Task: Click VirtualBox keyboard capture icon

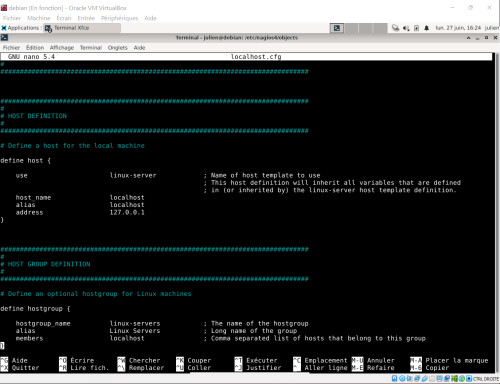Action: 469,379
